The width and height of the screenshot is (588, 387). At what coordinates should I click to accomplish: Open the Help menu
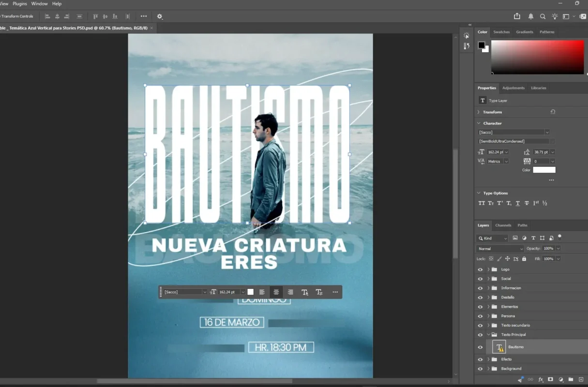57,4
